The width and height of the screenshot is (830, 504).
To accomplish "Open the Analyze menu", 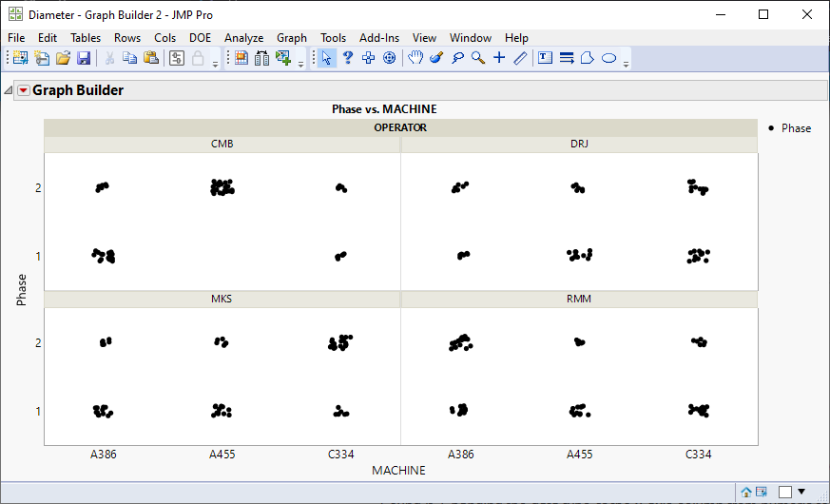I will pos(243,38).
